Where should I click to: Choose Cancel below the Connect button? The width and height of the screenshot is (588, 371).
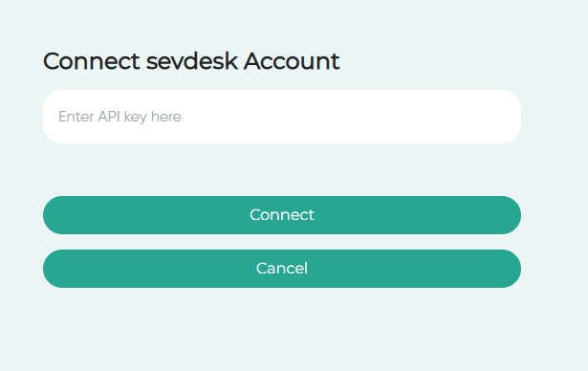[x=282, y=269]
